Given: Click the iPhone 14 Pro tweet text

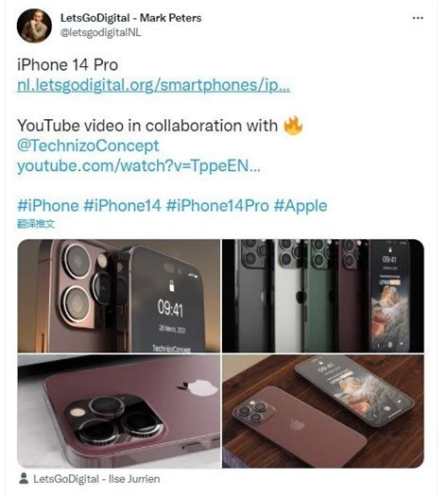Looking at the screenshot, I should (67, 65).
